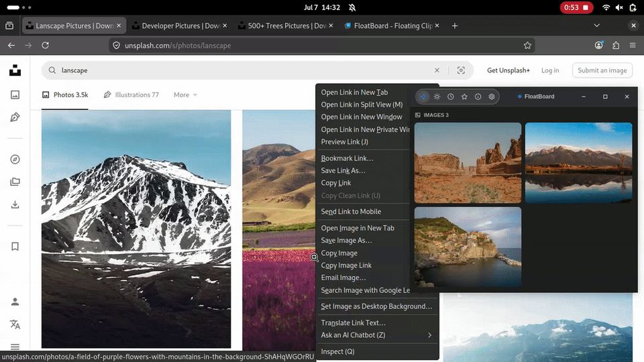644x362 pixels.
Task: Switch to Illustrations 77 tab
Action: point(131,95)
